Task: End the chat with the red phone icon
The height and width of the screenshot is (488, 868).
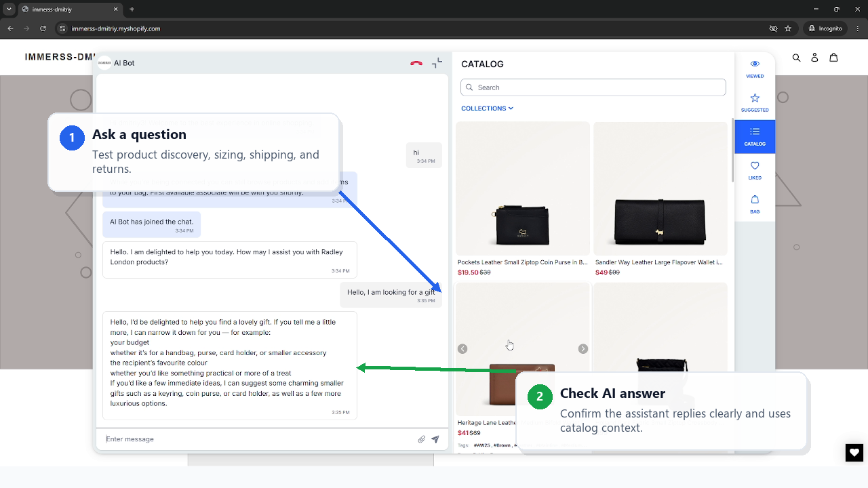Action: pos(416,63)
